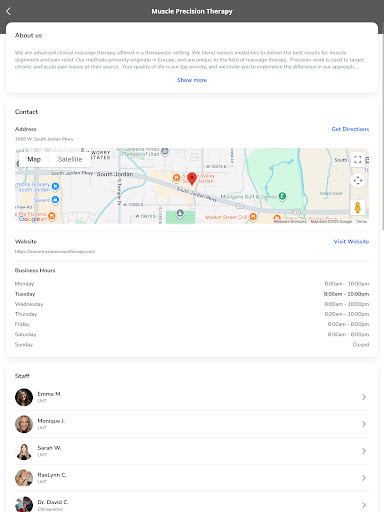Expand About us with Show more
384x512 pixels.
192,80
